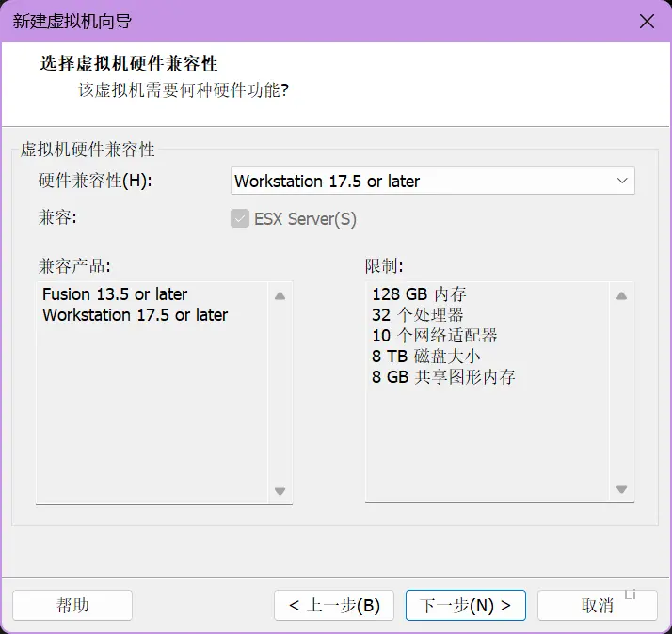672x634 pixels.
Task: Open help via 帮助 button
Action: click(x=72, y=605)
